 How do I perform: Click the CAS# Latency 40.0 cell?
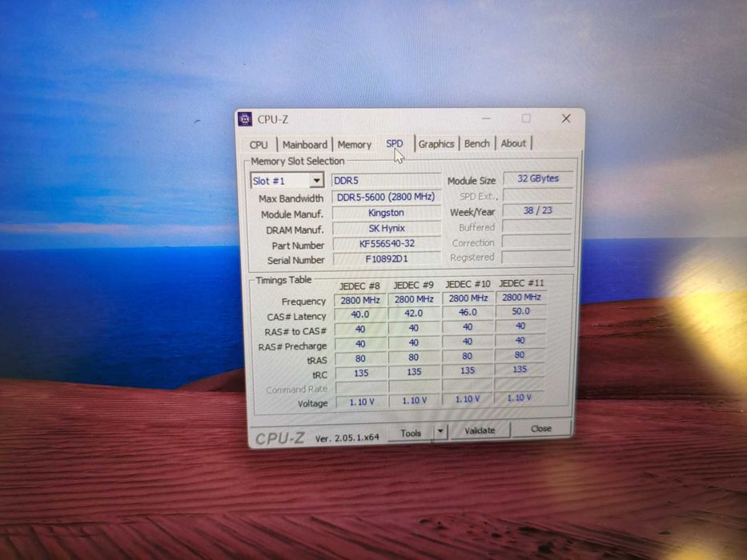coord(360,314)
